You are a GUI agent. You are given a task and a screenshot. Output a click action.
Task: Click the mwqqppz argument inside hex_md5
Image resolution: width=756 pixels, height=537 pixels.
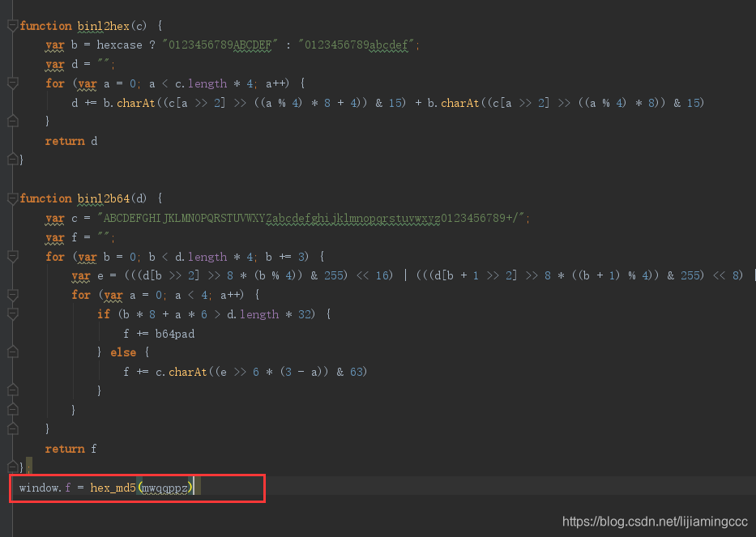tap(164, 488)
